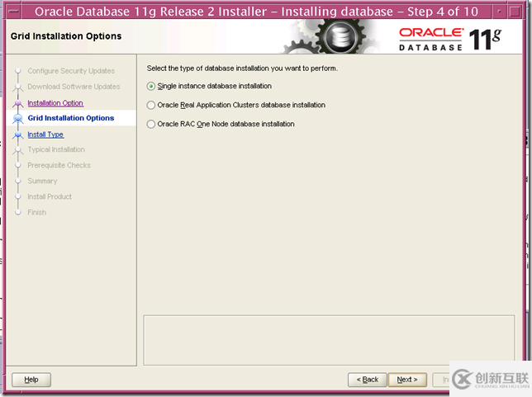Click Finish step text
This screenshot has height=397, width=532.
point(36,212)
